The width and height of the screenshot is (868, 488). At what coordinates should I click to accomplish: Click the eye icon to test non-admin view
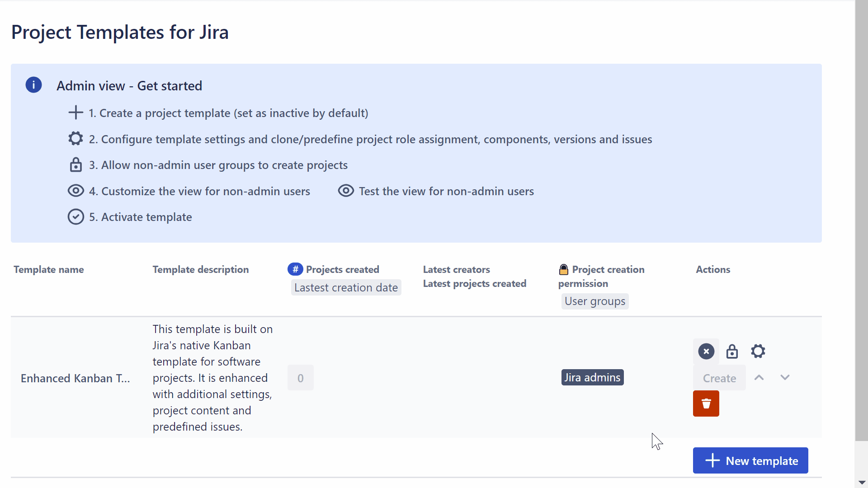point(346,191)
